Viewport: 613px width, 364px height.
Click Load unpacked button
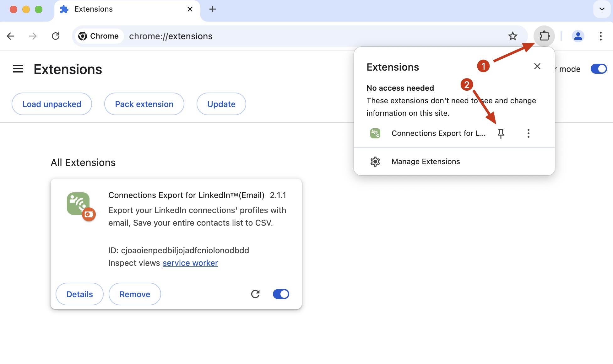(52, 104)
